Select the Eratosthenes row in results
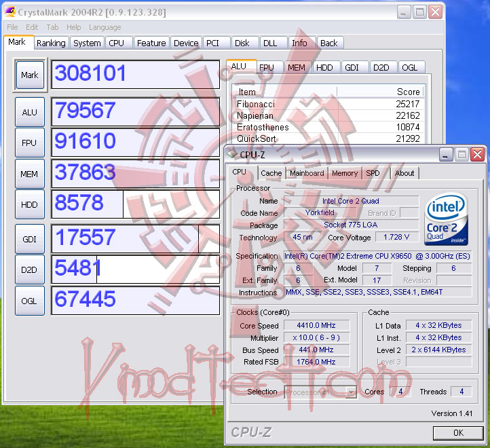The image size is (490, 448). pos(328,127)
